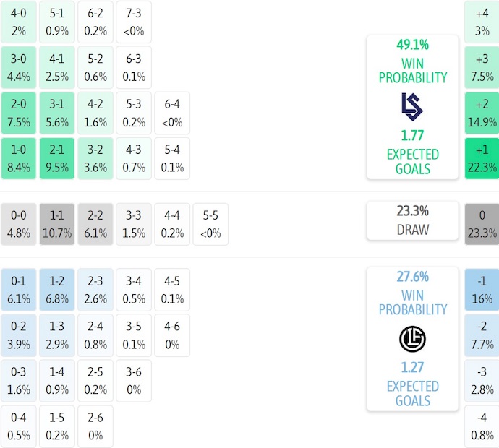Click the 0-4 score cell
This screenshot has height=448, width=499.
click(x=20, y=427)
